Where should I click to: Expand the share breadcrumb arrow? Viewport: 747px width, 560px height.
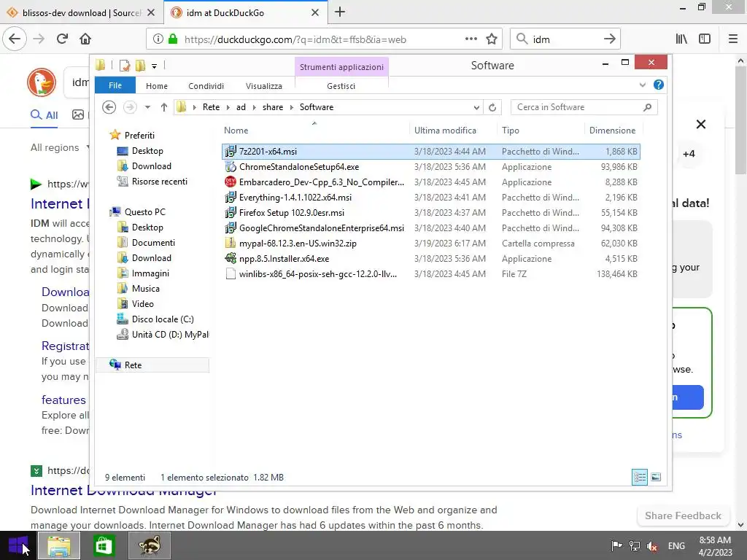tap(292, 108)
